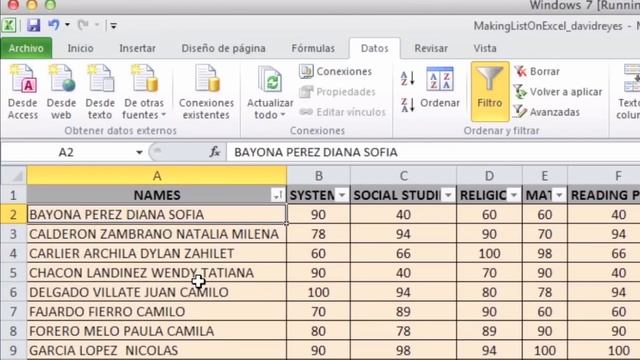
Task: Select cell BAYONA PEREZ DIANA SOFIA
Action: tap(157, 214)
